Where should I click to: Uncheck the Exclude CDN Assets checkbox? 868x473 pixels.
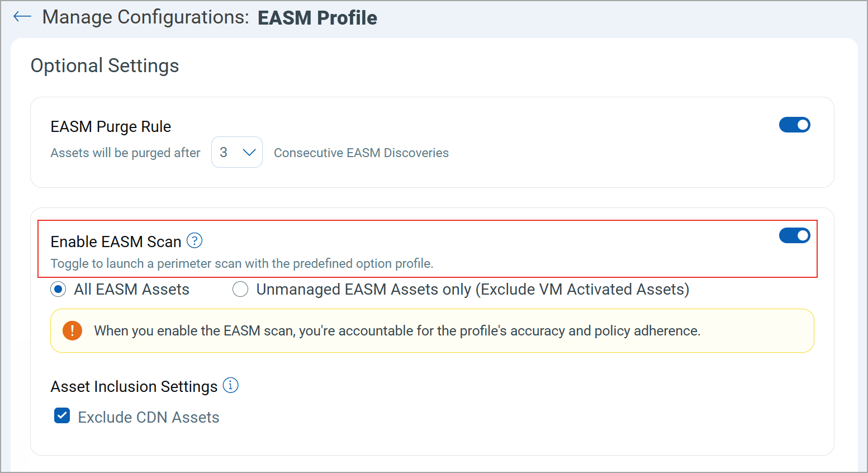[x=62, y=416]
